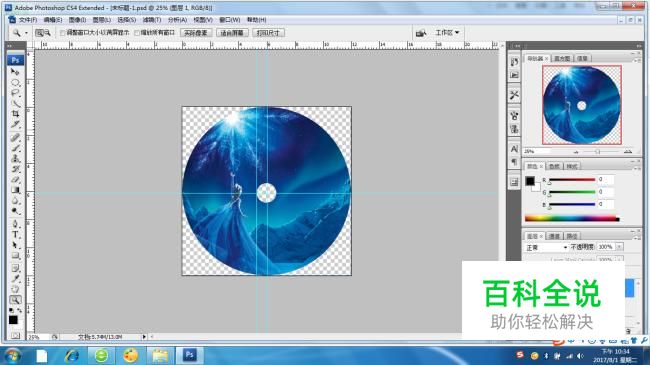650x365 pixels.
Task: Select the Dodge tool
Action: (x=15, y=211)
